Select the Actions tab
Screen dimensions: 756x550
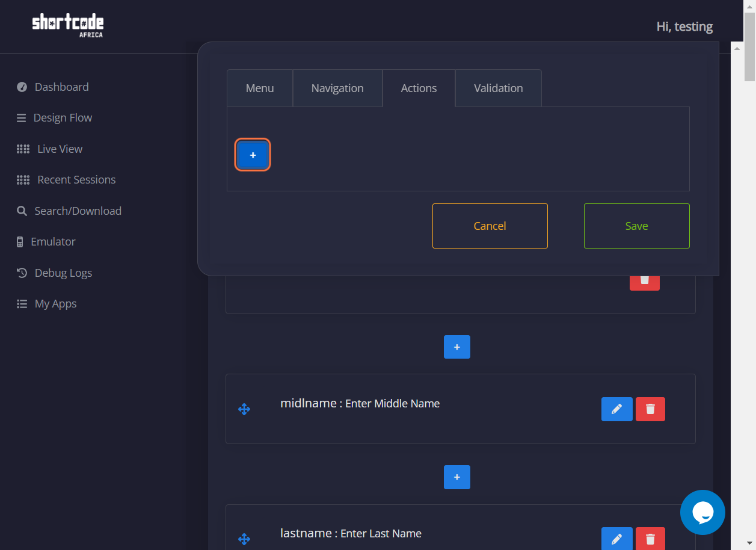pyautogui.click(x=419, y=88)
